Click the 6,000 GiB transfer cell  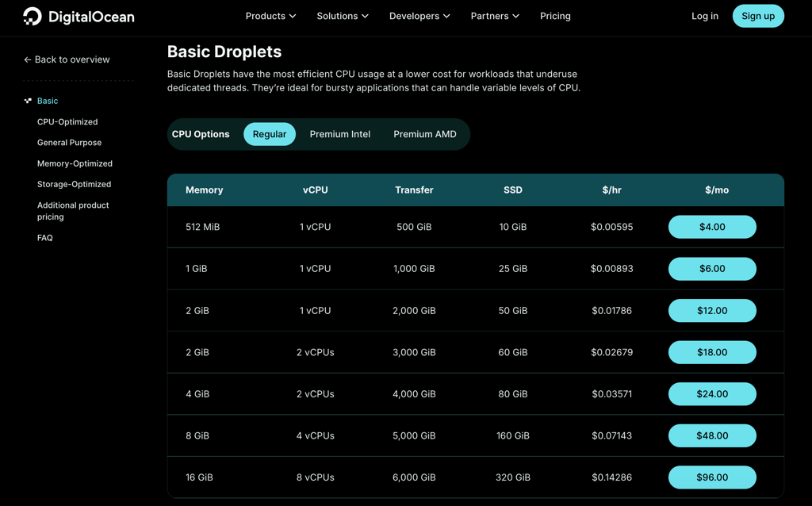click(x=414, y=477)
